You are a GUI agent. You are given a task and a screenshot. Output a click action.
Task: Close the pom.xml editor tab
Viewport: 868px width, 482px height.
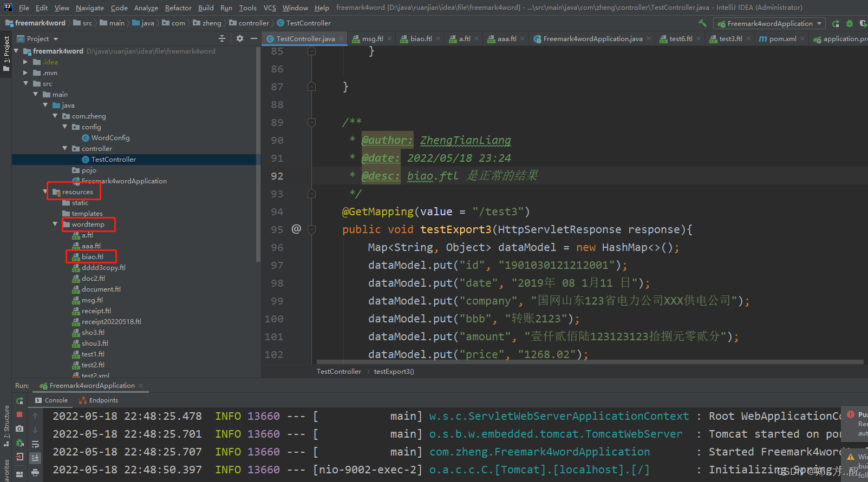tap(802, 39)
